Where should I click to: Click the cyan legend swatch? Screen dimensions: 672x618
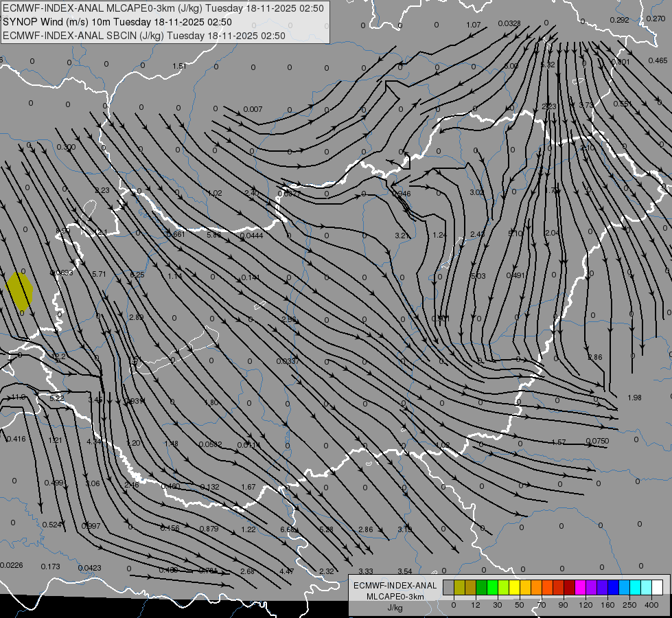pyautogui.click(x=635, y=587)
